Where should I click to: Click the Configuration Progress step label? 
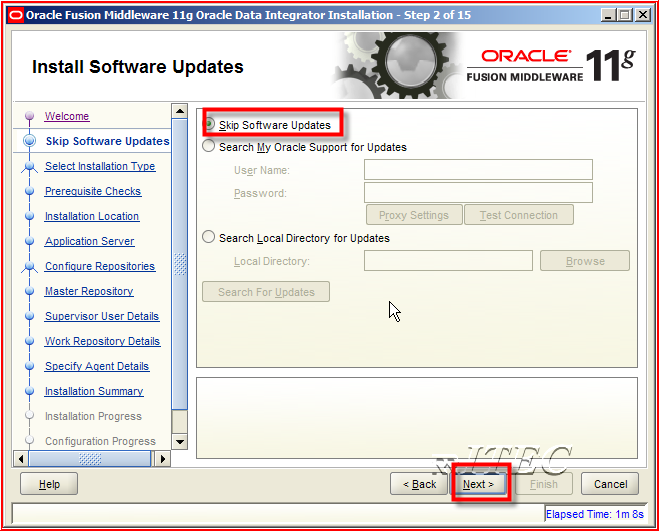point(100,441)
